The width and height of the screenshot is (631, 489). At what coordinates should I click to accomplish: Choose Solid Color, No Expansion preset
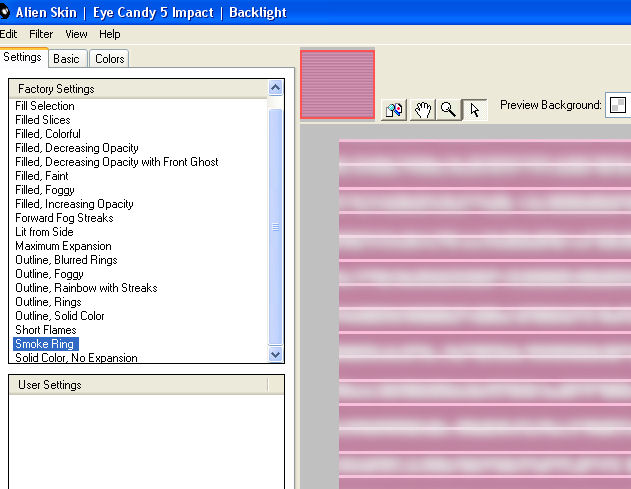coord(76,357)
